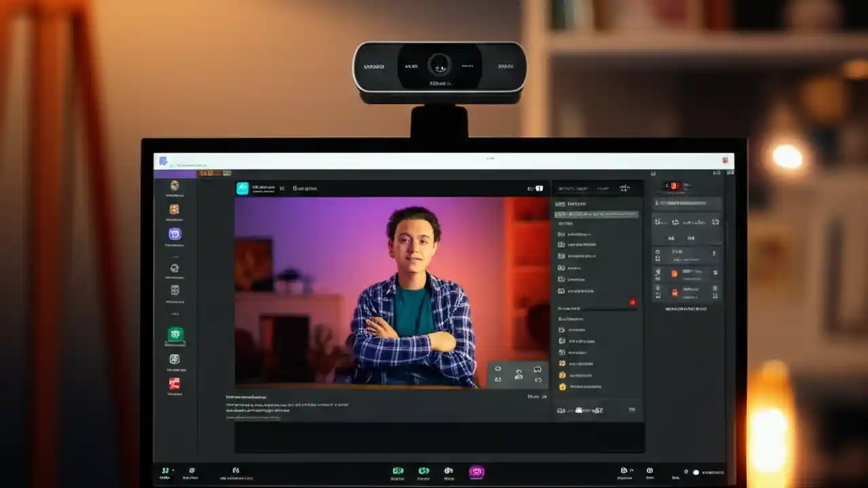This screenshot has width=868, height=488.
Task: Open the pink circular icon in the bottom taskbar
Action: tap(477, 470)
